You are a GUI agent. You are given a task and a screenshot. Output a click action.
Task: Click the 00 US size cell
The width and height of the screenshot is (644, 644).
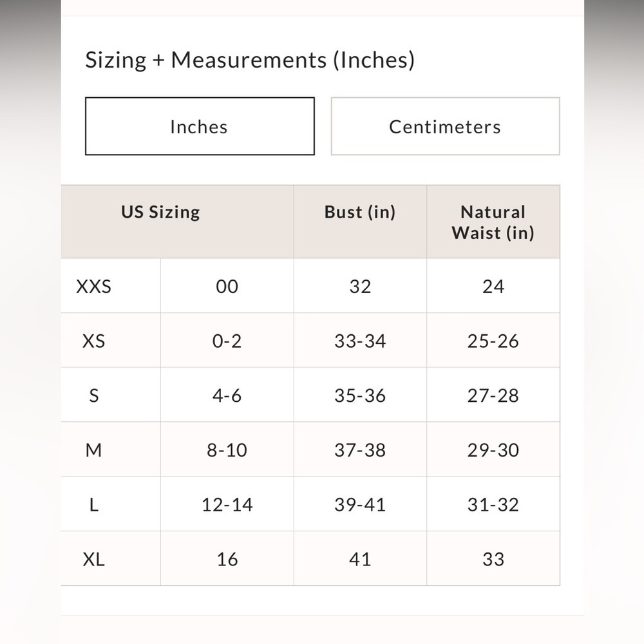pyautogui.click(x=227, y=287)
